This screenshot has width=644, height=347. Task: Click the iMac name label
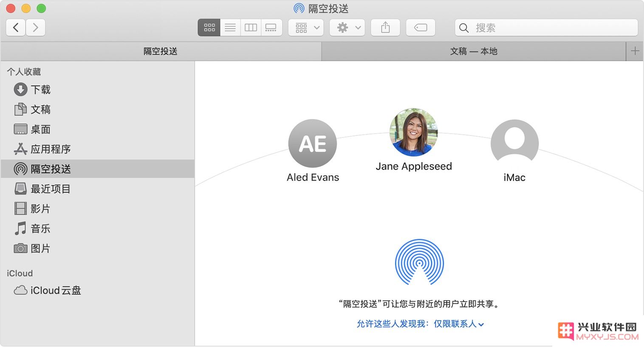[x=514, y=177]
